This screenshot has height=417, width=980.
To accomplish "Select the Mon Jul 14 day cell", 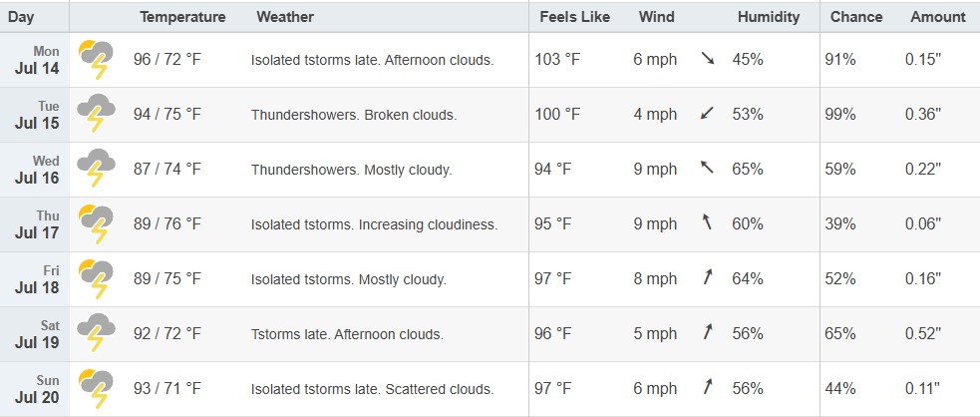I will pyautogui.click(x=34, y=60).
